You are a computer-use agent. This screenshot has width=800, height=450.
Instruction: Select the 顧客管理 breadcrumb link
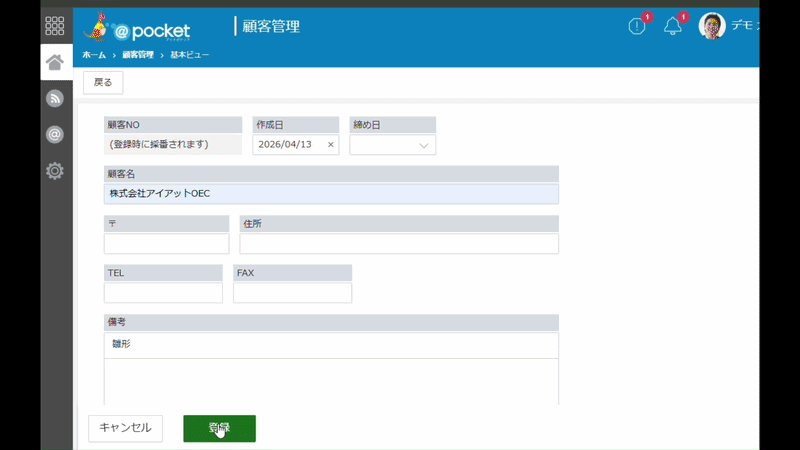(138, 55)
